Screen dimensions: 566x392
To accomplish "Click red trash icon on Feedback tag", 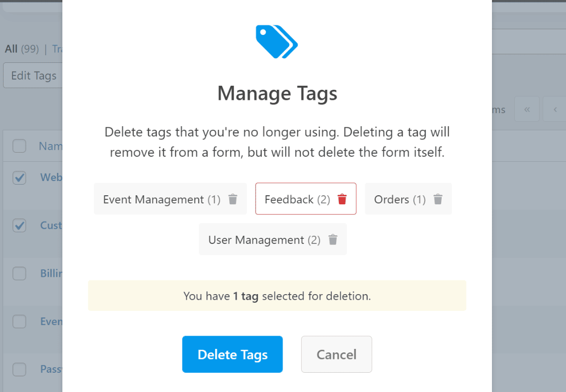I will tap(342, 199).
